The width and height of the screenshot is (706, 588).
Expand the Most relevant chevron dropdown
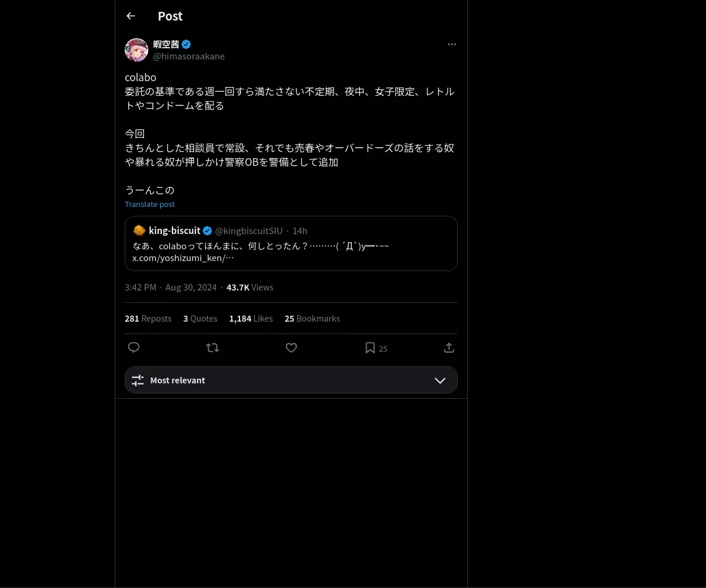pyautogui.click(x=440, y=380)
